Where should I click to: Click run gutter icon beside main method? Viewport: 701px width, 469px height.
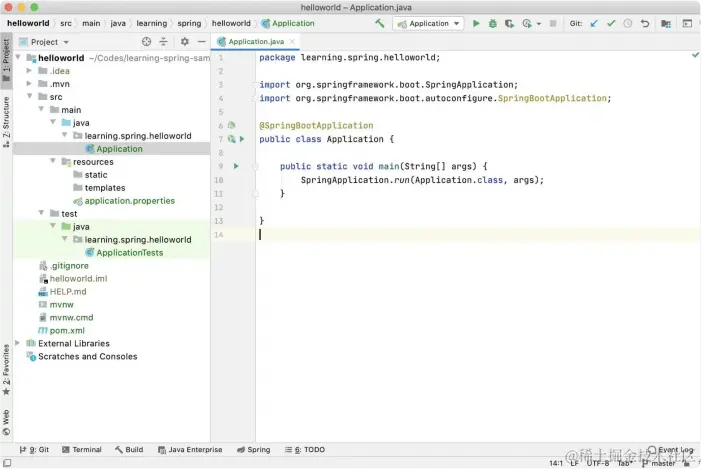click(x=236, y=166)
